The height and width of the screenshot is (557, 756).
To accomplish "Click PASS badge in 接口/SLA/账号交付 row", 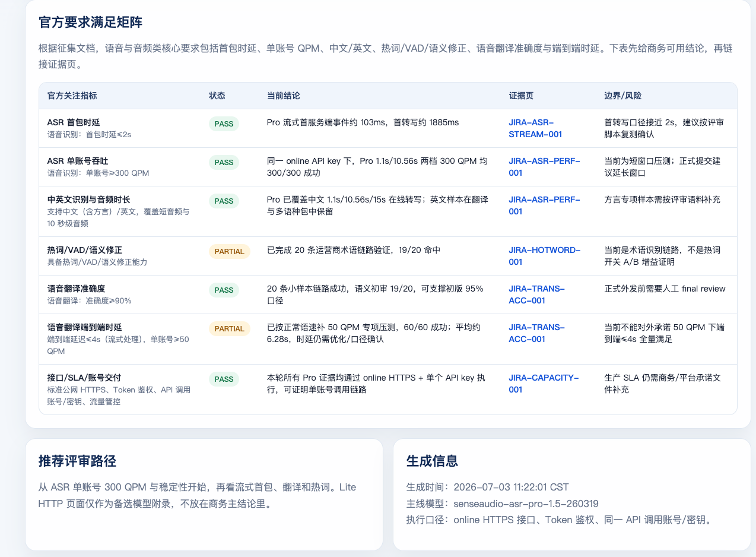I will (x=224, y=379).
